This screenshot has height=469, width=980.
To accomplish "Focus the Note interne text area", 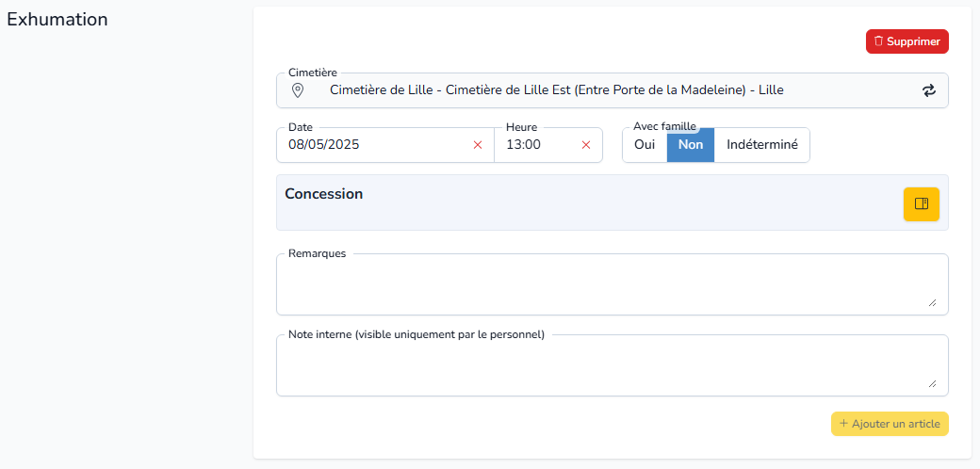I will click(x=612, y=365).
